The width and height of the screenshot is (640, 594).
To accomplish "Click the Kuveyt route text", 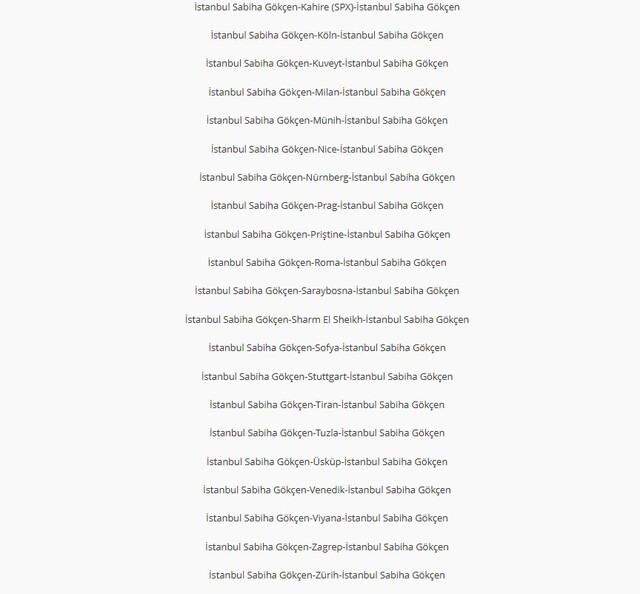I will click(327, 64).
